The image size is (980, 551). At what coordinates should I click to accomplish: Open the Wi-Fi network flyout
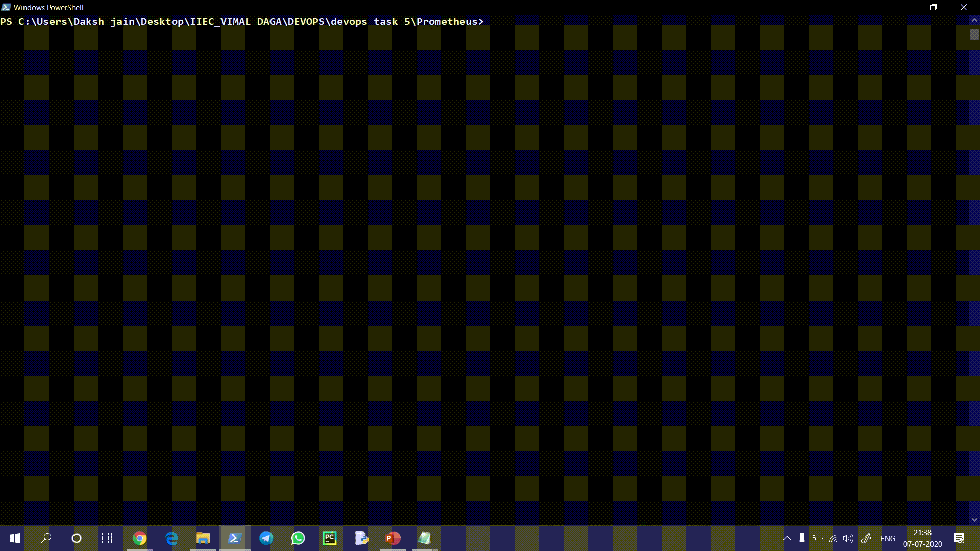[834, 538]
